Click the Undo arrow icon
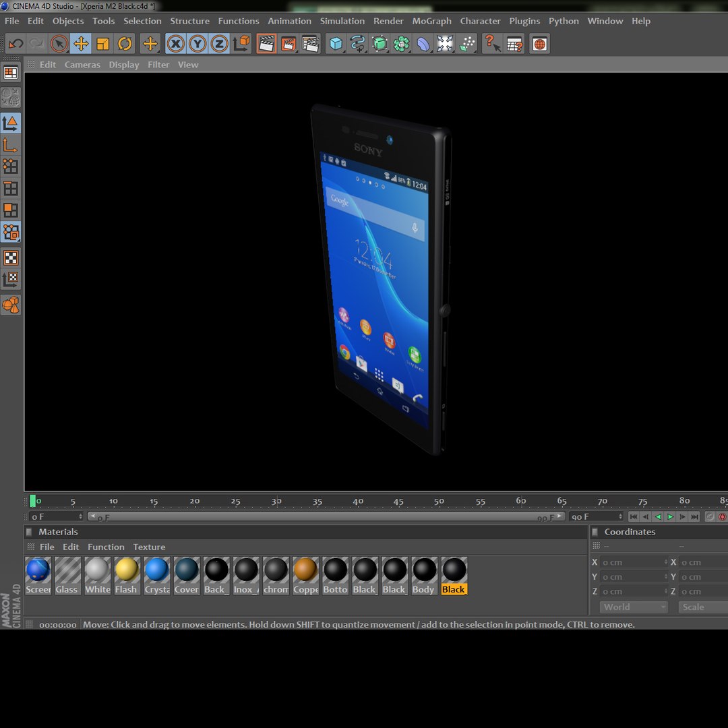Image resolution: width=728 pixels, height=728 pixels. tap(16, 44)
